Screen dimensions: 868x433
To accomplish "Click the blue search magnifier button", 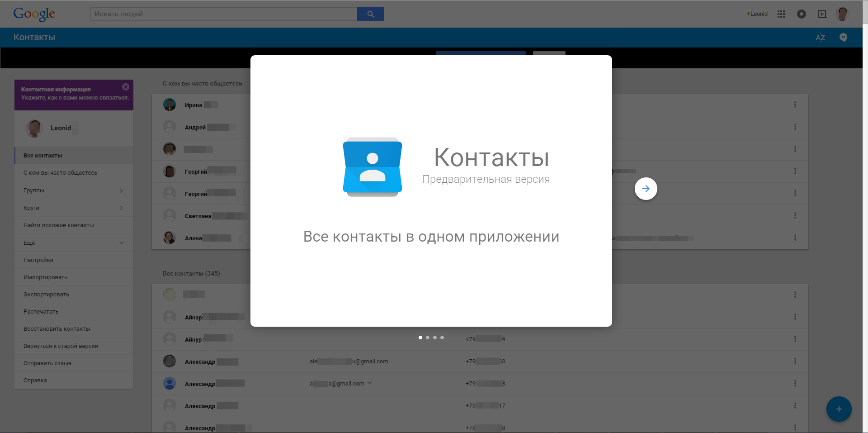I will 371,14.
